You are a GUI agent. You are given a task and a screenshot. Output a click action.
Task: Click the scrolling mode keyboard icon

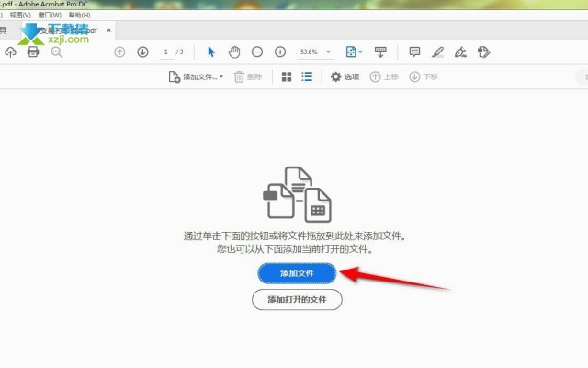click(380, 52)
